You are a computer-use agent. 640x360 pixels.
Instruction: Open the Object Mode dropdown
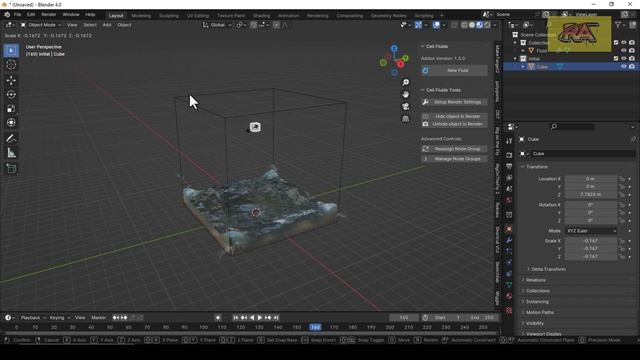coord(41,25)
